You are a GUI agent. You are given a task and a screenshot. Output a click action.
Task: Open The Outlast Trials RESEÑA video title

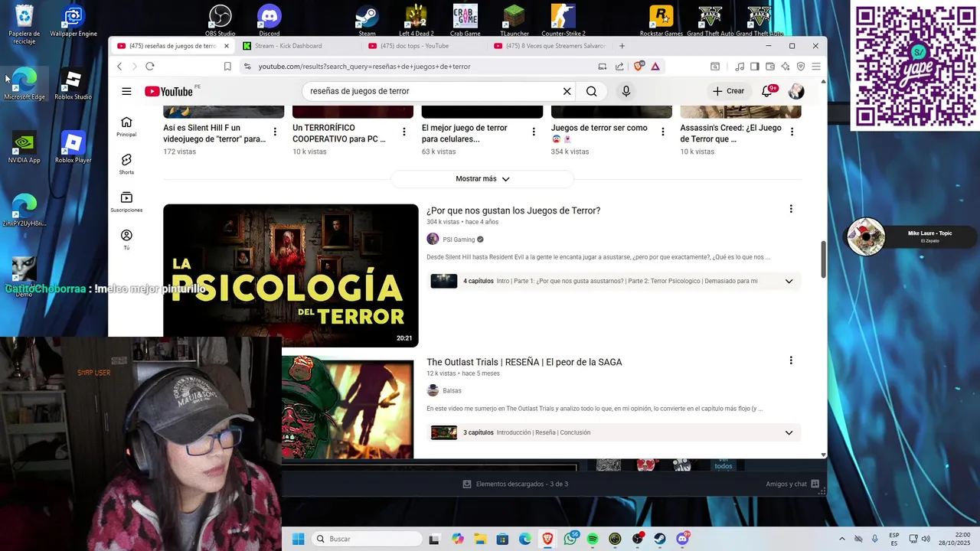tap(524, 362)
